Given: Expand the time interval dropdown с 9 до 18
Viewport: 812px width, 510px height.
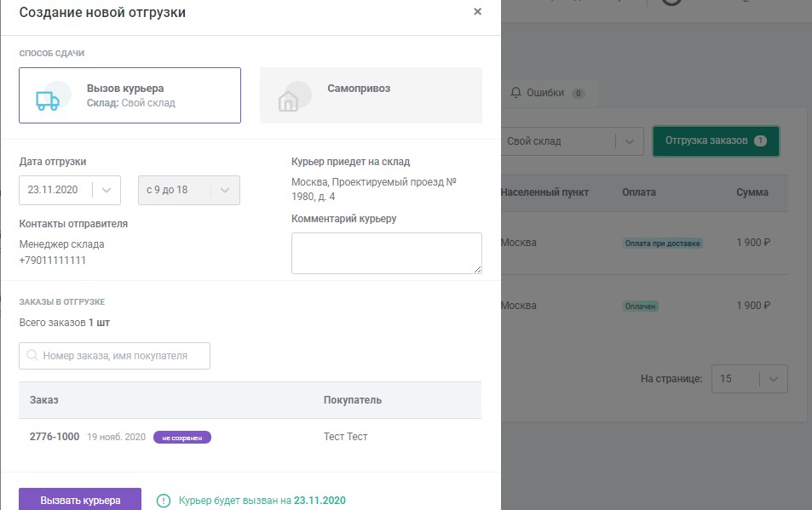Looking at the screenshot, I should point(189,190).
